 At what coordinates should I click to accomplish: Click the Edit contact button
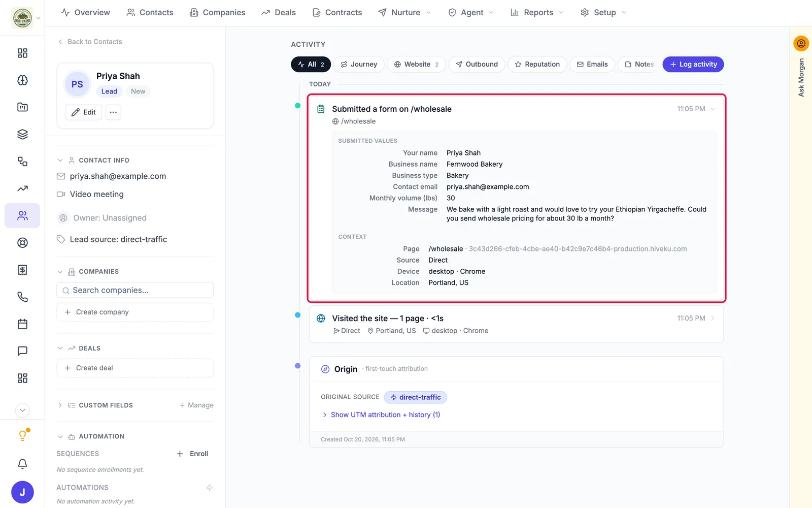(84, 112)
